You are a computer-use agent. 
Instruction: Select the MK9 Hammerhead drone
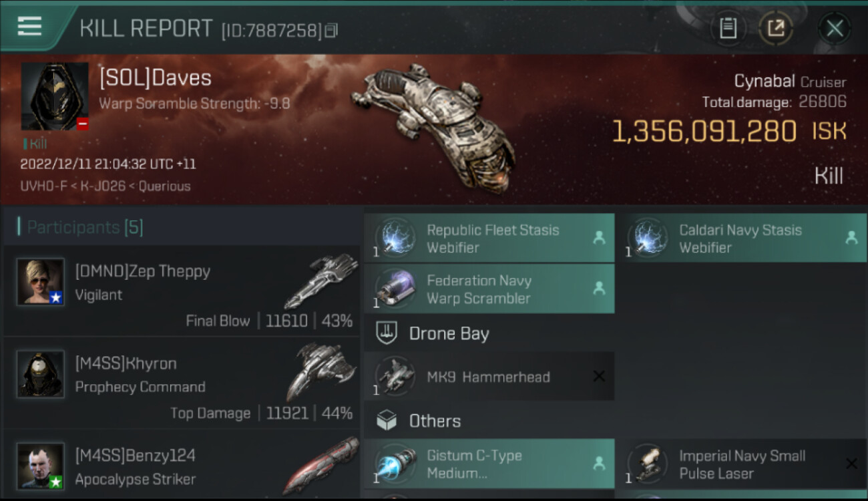click(489, 376)
